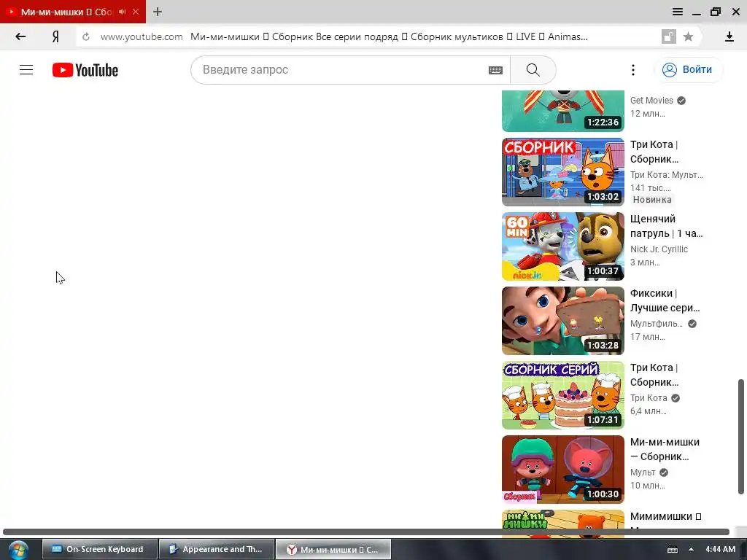Open the Get Movies 1:22:36 video thumbnail
This screenshot has width=747, height=560.
563,111
